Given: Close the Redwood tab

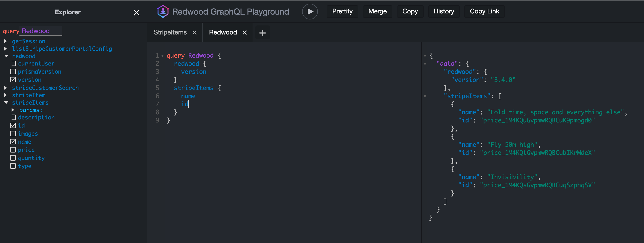Looking at the screenshot, I should tap(245, 32).
